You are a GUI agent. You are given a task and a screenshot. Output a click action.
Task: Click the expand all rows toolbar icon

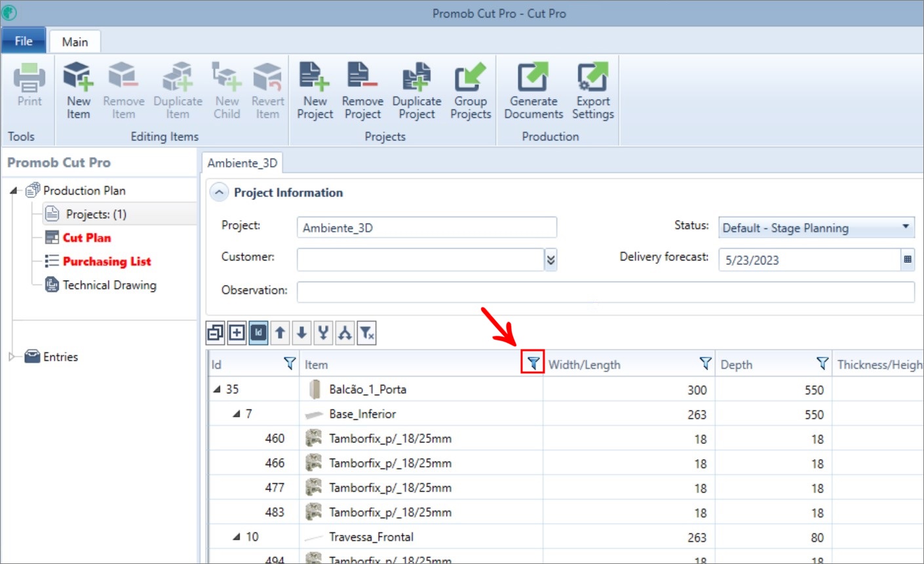coord(237,333)
